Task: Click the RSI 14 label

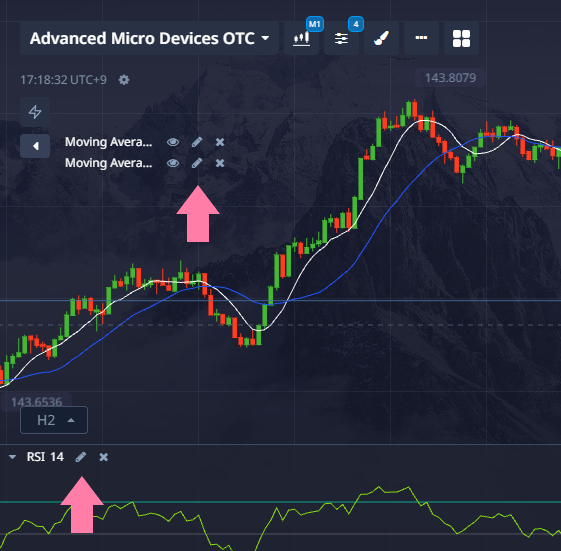Action: pos(45,457)
